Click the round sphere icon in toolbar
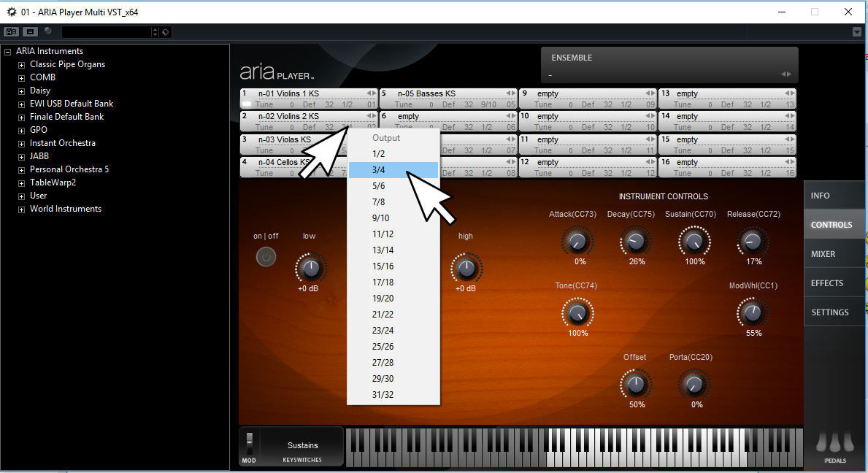Viewport: 868px width, 473px height. pos(48,31)
